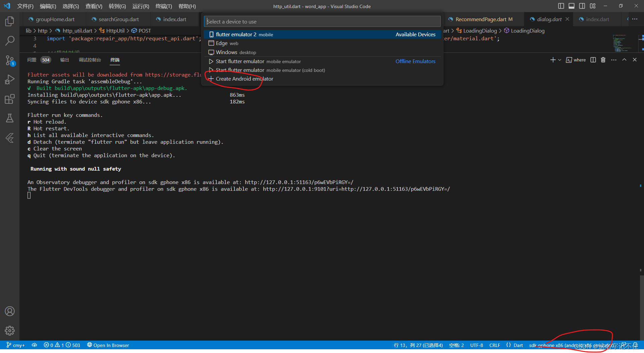Close the terminal panel
Viewport: 644px width, 353px height.
point(635,60)
